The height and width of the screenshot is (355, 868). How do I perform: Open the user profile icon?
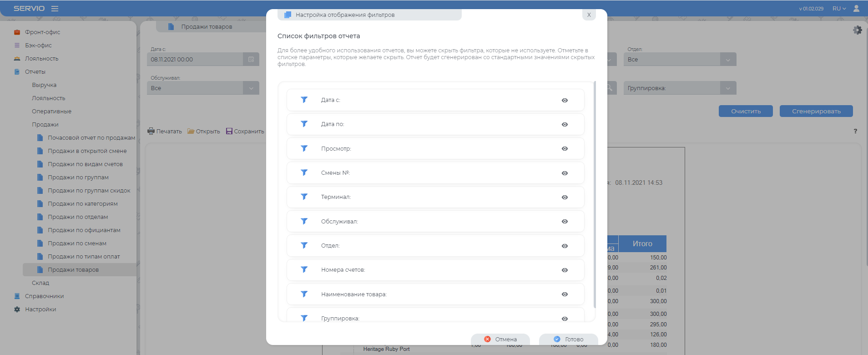coord(856,9)
